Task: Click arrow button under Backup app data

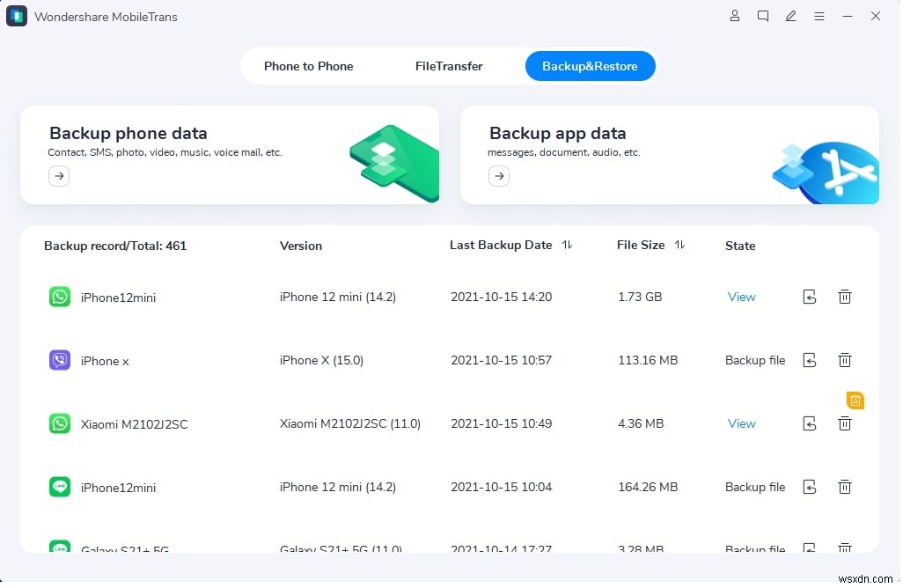Action: [499, 176]
